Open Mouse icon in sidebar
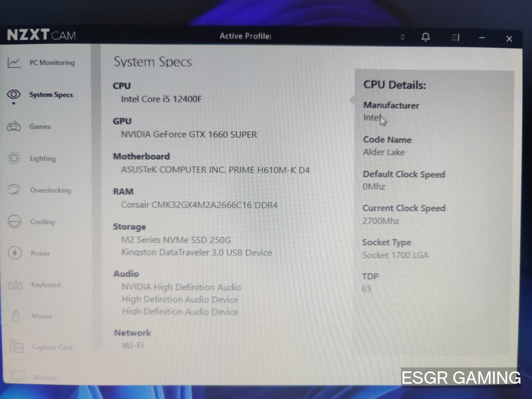The height and width of the screenshot is (399, 532). [x=16, y=316]
